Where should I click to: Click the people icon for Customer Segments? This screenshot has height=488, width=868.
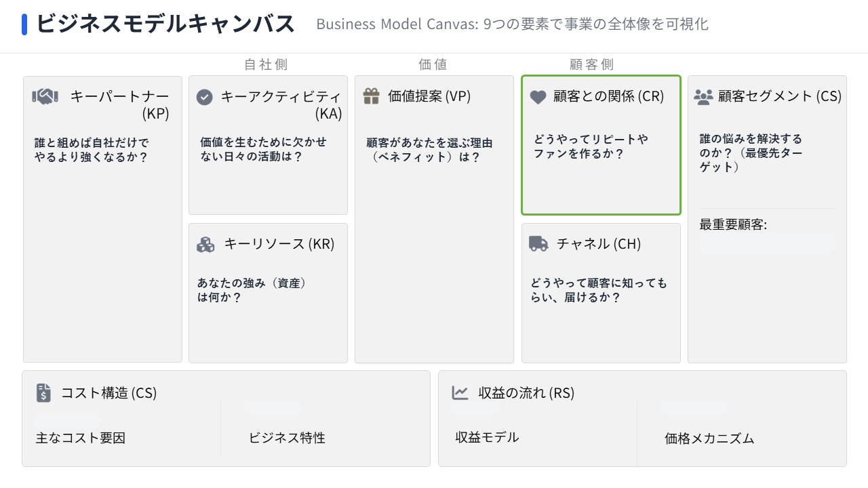pyautogui.click(x=703, y=97)
